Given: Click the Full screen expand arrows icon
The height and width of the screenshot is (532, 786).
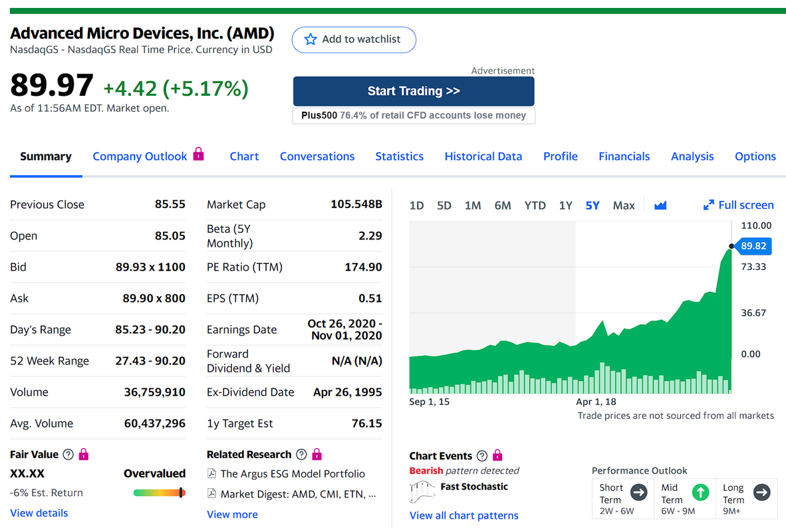Looking at the screenshot, I should [x=708, y=205].
